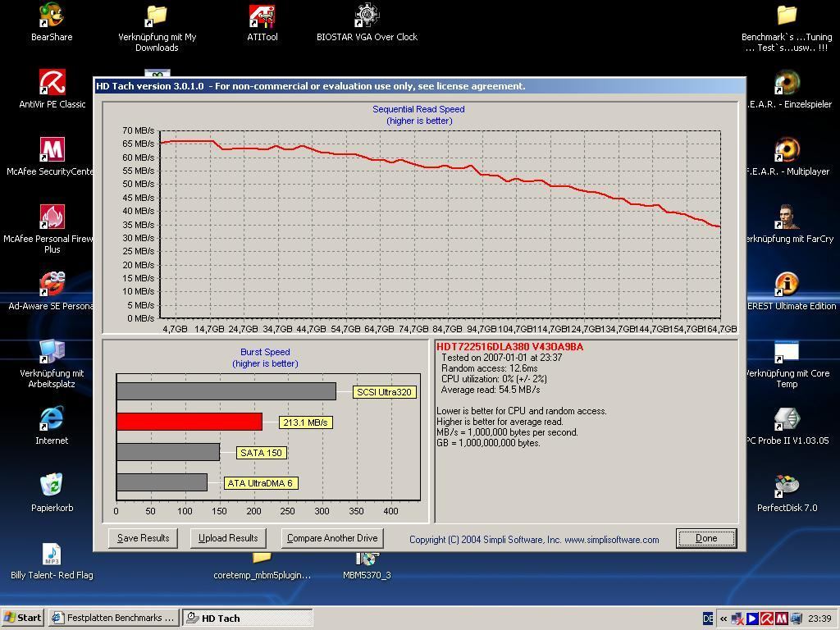Screen dimensions: 840x630
Task: Click the Burst Speed heading
Action: (265, 352)
